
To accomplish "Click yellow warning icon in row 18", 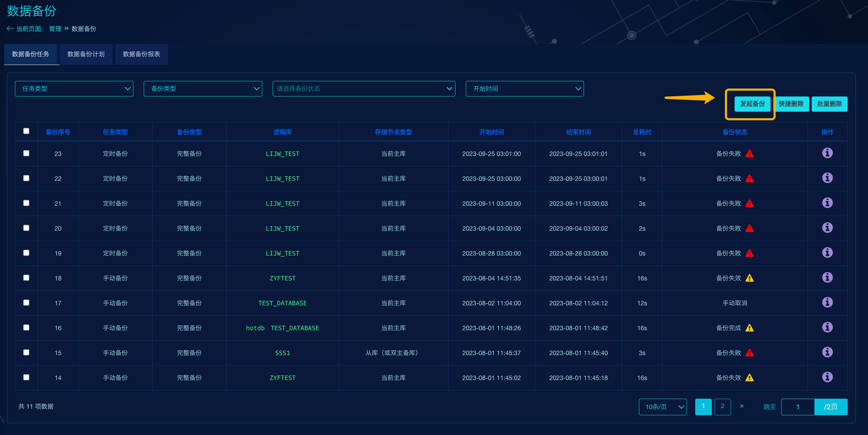I will [x=749, y=278].
